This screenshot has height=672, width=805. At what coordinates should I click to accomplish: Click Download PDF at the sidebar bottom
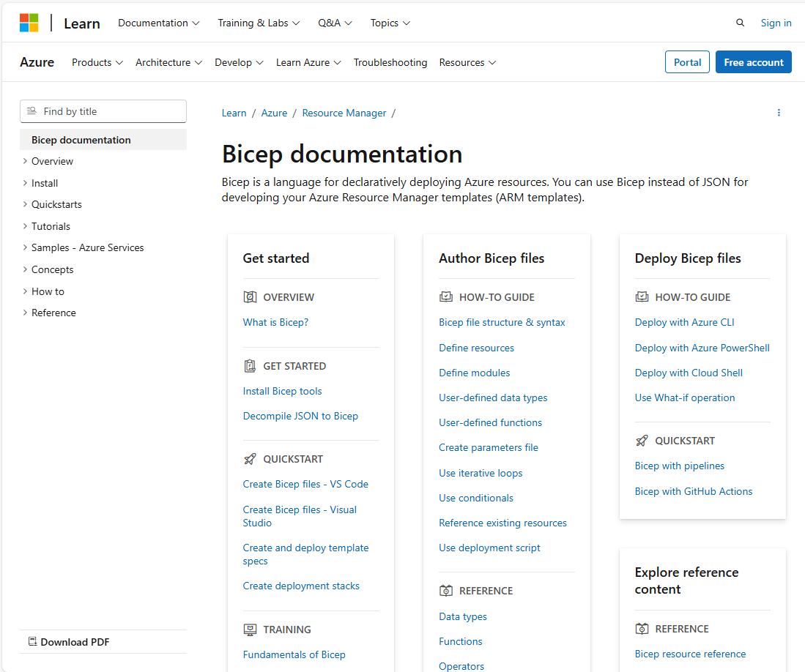[68, 642]
